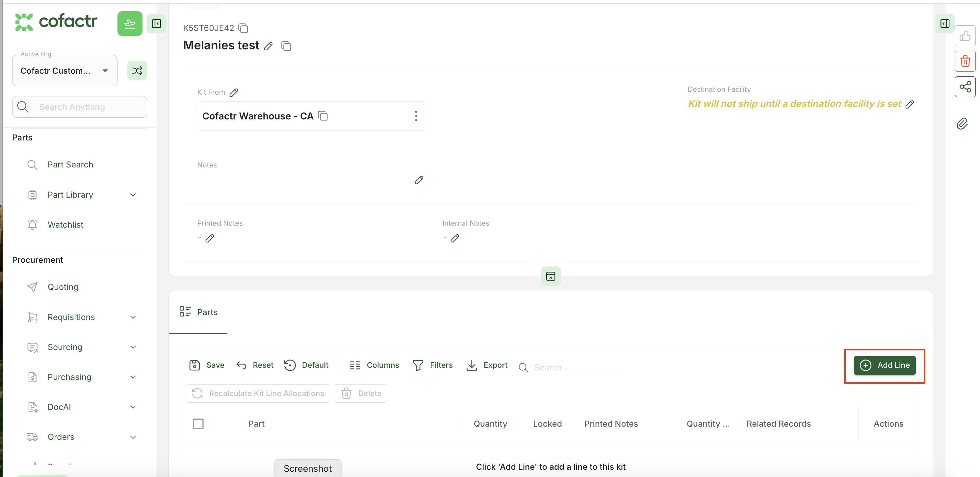Open the Watchlist page
The image size is (980, 477).
[65, 225]
